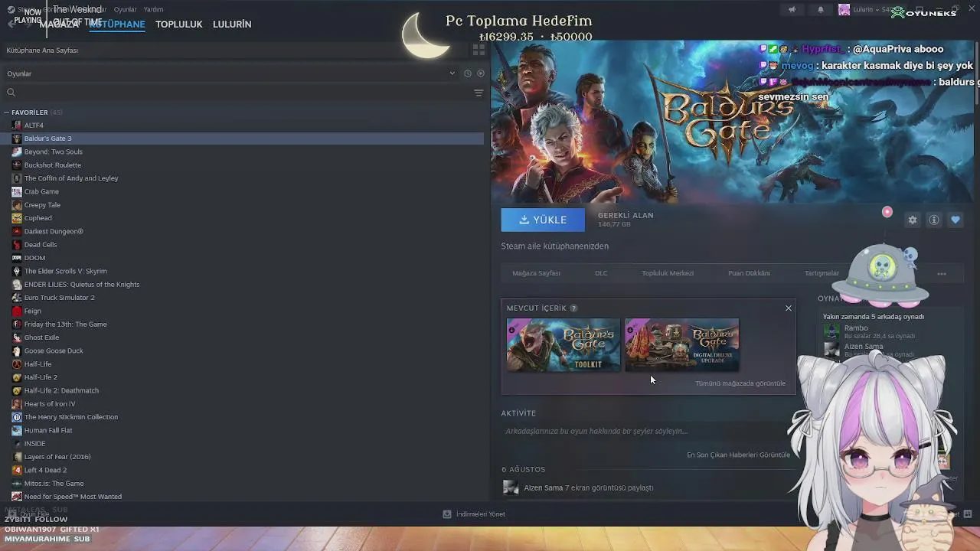
Task: Open the Oyunlar menu in top bar
Action: (125, 10)
